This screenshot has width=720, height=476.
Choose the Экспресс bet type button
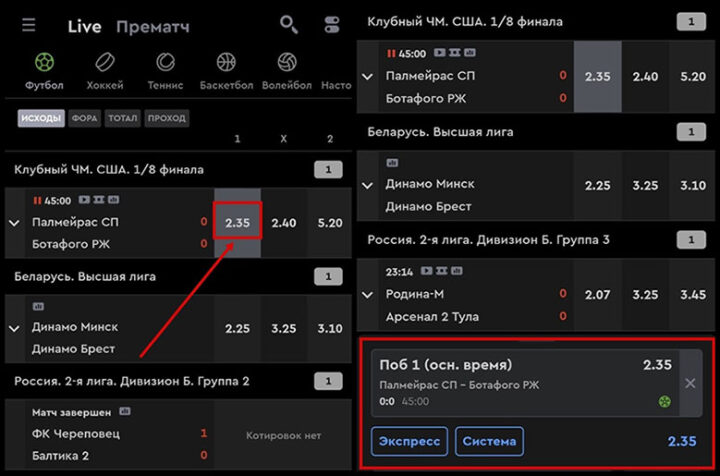[409, 441]
